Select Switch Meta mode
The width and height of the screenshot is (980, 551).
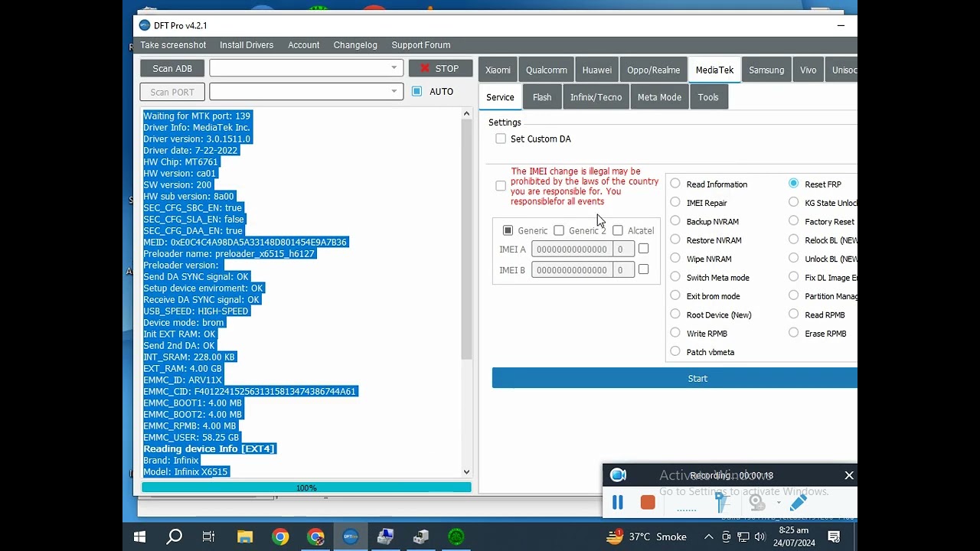tap(675, 277)
